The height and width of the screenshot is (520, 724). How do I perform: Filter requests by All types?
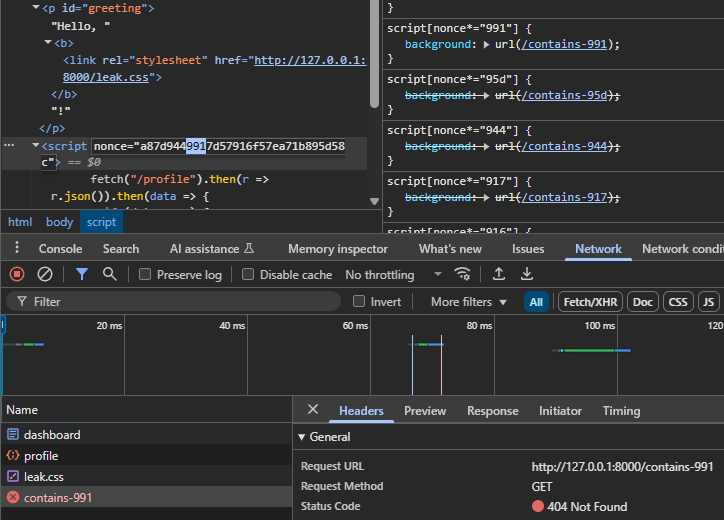[x=536, y=302]
